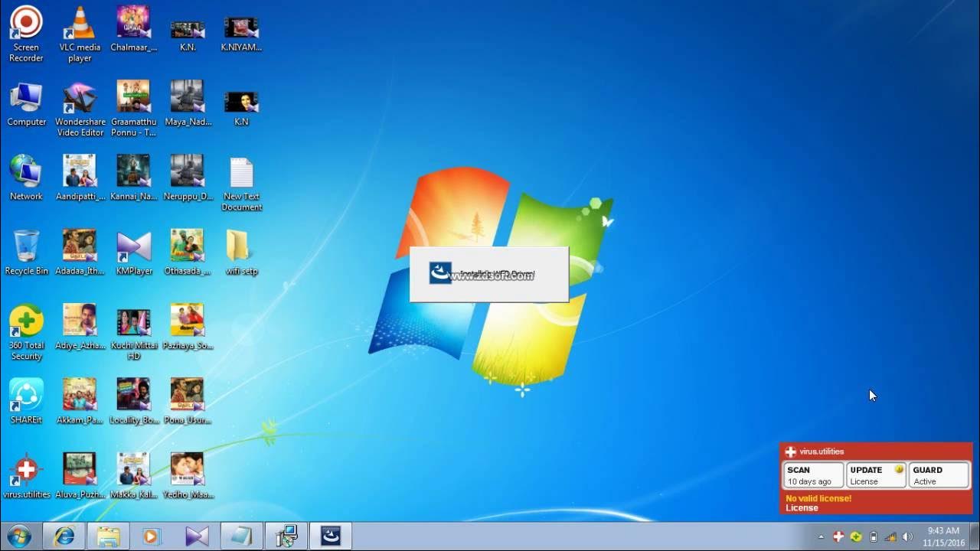This screenshot has height=551, width=980.
Task: Launch the SHAREit desktop shortcut
Action: (x=26, y=402)
